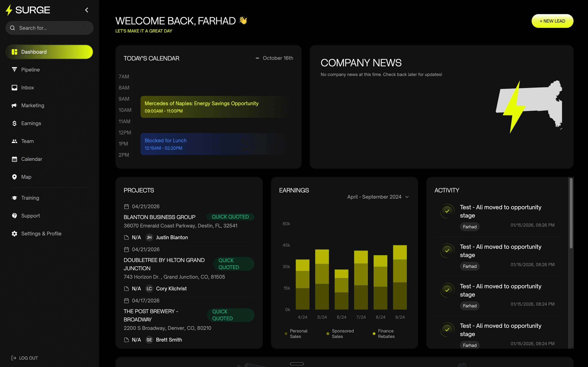Select the Inbox icon in the sidebar

14,87
